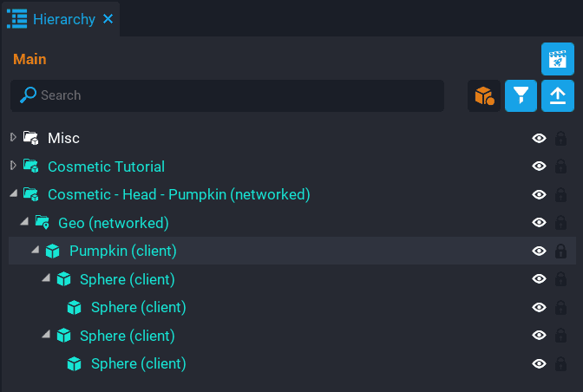Click the Geo (networked) folder icon
Image resolution: width=583 pixels, height=392 pixels.
tap(42, 223)
